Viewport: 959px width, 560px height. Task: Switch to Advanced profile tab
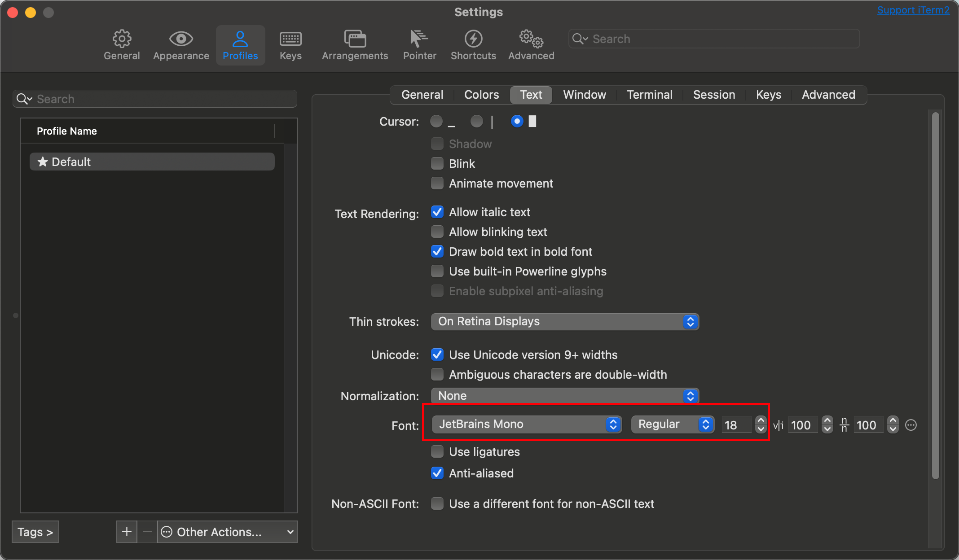coord(828,95)
